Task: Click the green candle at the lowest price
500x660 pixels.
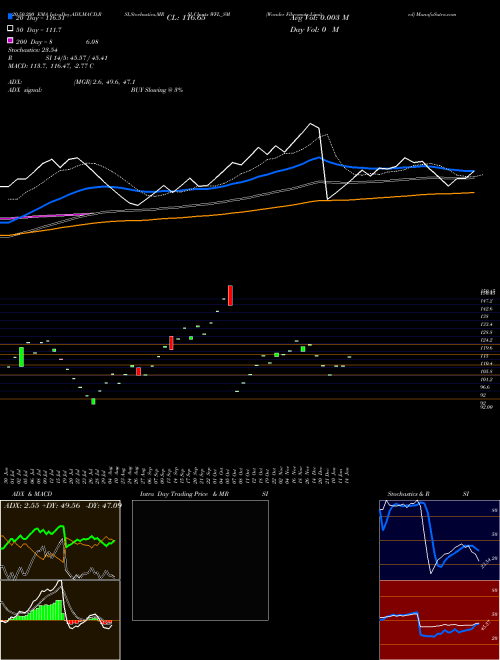Action: (x=93, y=402)
